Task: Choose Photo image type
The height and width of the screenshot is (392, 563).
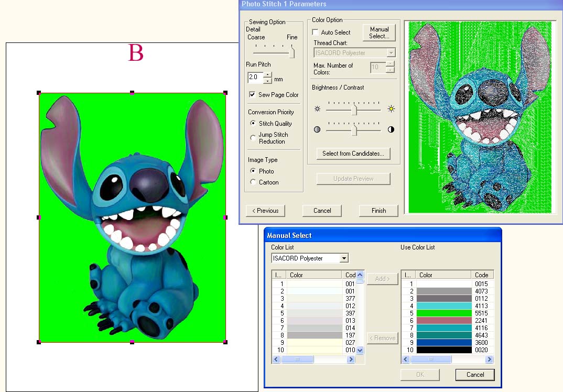Action: tap(253, 171)
